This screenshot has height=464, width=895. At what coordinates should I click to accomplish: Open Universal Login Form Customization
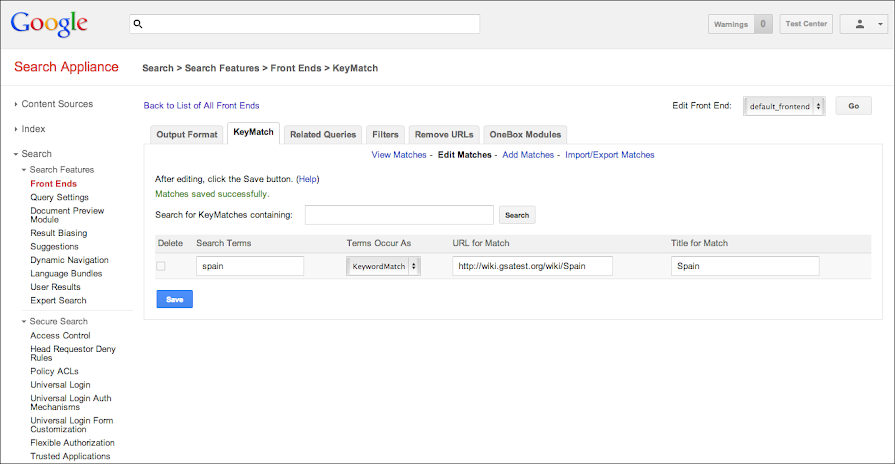tap(72, 425)
